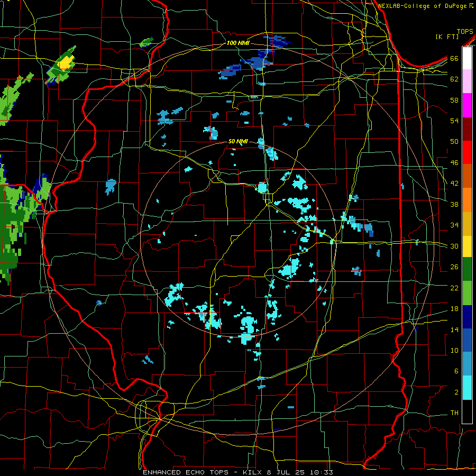The width and height of the screenshot is (476, 476).
Task: Click the light pink legend swatch
Action: [467, 81]
